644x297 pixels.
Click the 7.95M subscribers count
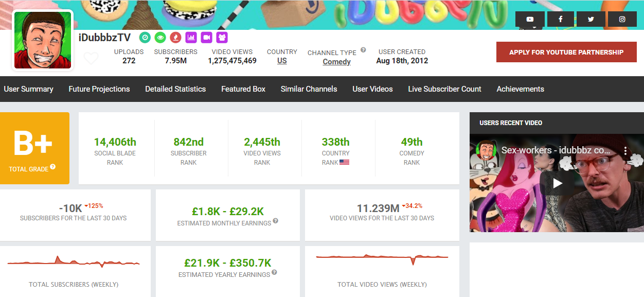click(x=175, y=61)
